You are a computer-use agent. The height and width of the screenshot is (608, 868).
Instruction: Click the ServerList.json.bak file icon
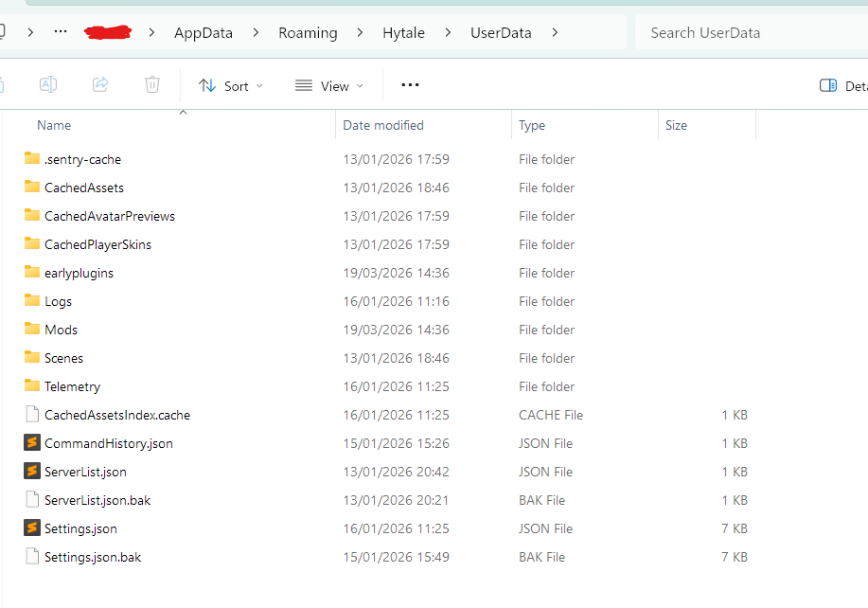click(32, 499)
